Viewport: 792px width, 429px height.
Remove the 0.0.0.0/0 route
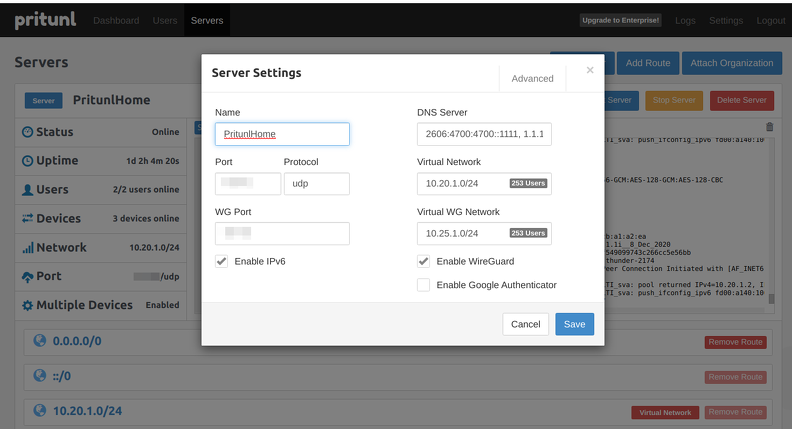[x=735, y=343]
